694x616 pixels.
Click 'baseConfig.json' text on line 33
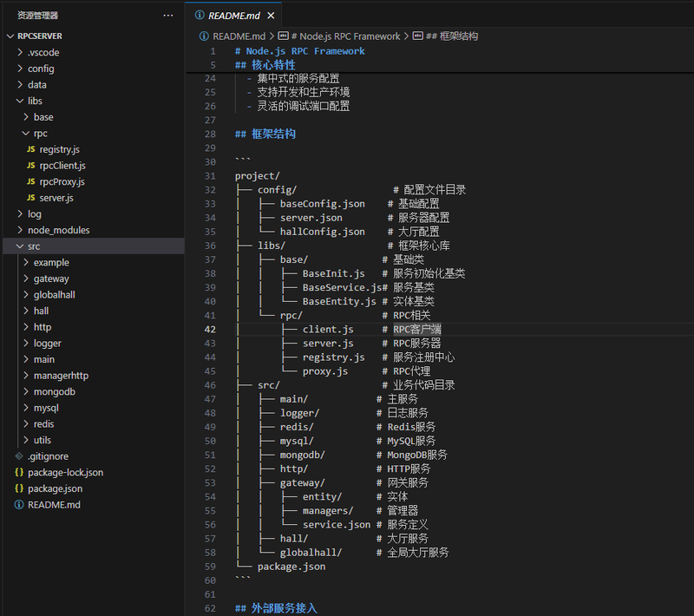pyautogui.click(x=322, y=204)
